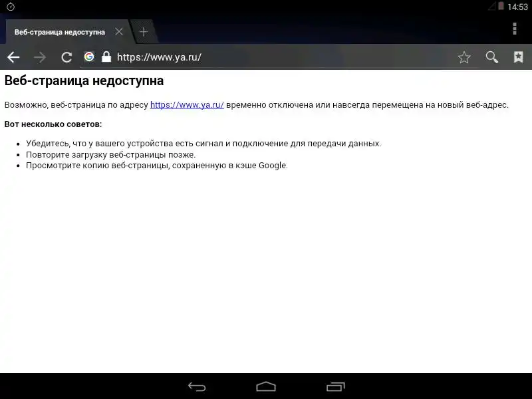This screenshot has height=399, width=532.
Task: Bookmark the page with the star icon
Action: [x=464, y=57]
